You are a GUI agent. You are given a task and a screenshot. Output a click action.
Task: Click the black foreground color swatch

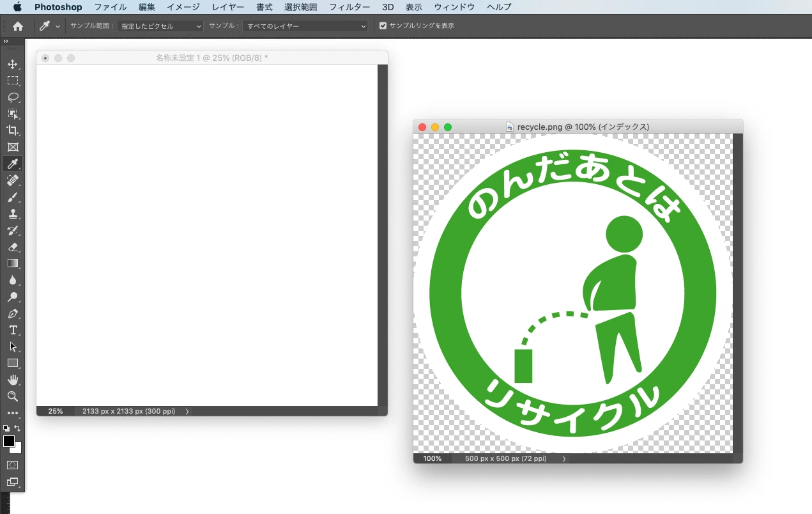(x=8, y=441)
